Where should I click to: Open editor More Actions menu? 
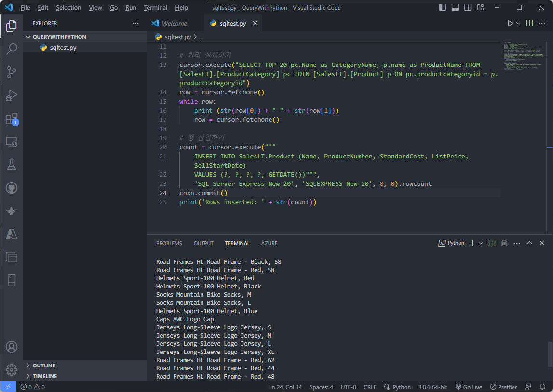tap(542, 23)
